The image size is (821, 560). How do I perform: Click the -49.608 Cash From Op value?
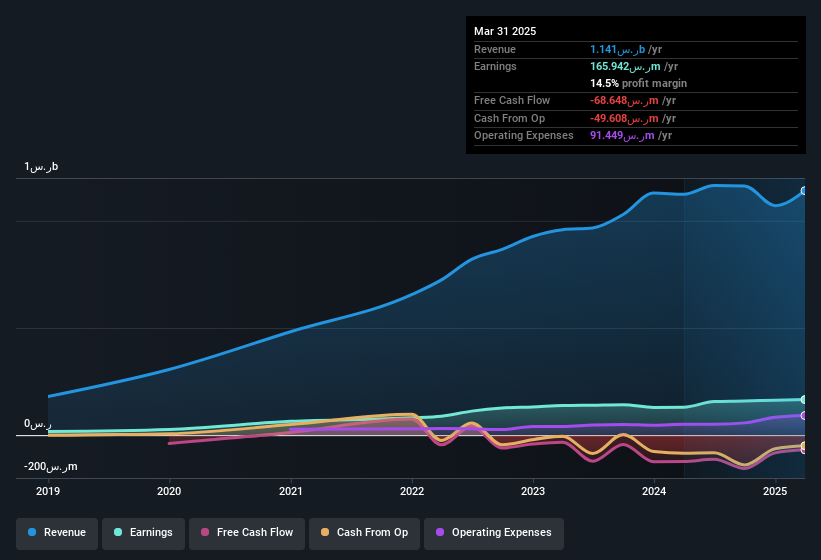tap(624, 118)
